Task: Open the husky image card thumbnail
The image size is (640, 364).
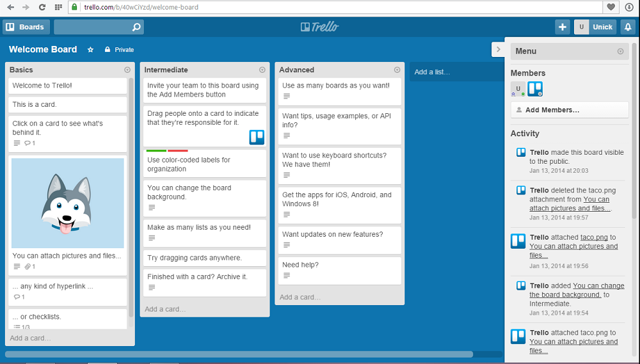Action: click(68, 203)
